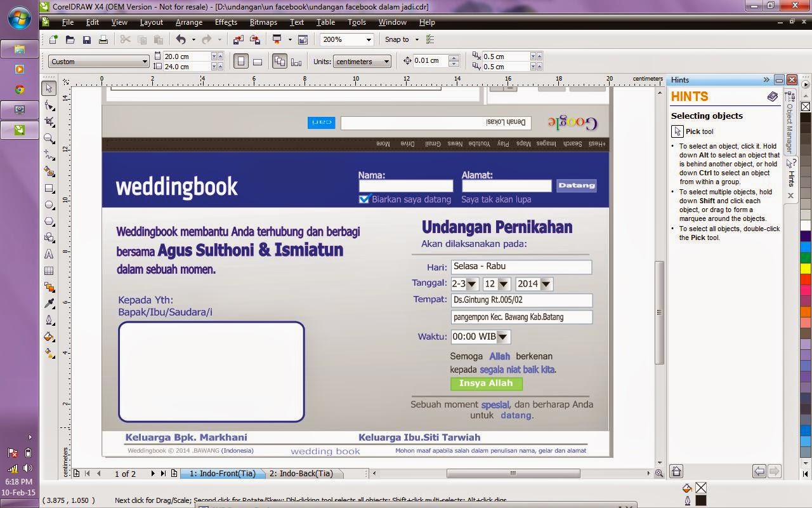This screenshot has height=508, width=812.
Task: Click the nudge offset 0.01 cm field
Action: pyautogui.click(x=429, y=61)
